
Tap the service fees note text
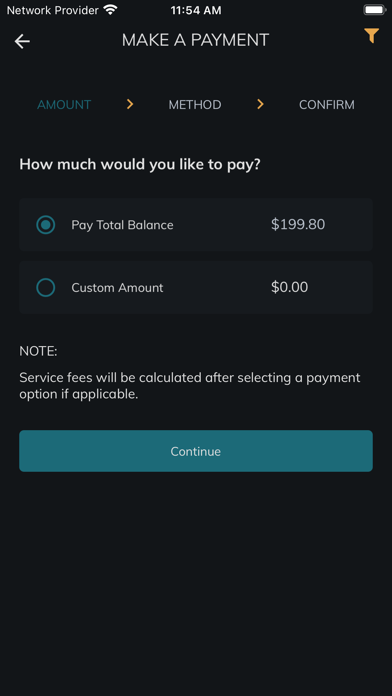coord(190,386)
